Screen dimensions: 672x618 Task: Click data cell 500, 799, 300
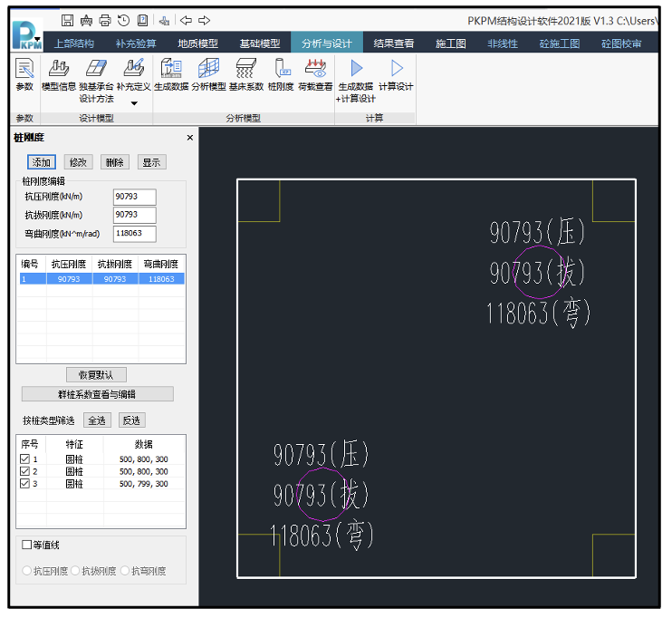coord(144,484)
